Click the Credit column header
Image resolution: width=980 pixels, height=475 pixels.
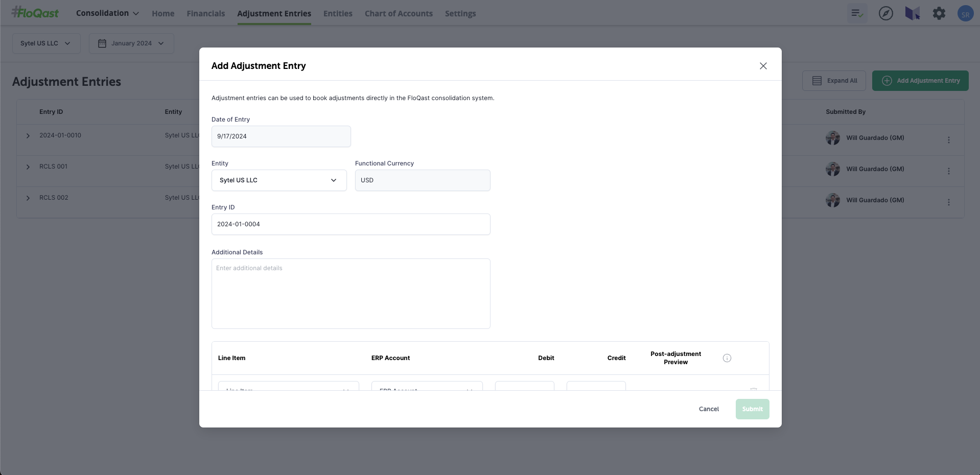tap(616, 358)
